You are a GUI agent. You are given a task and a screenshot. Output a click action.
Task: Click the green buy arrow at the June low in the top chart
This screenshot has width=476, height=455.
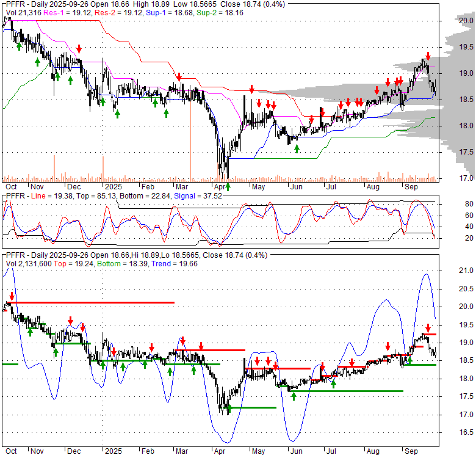coord(297,148)
